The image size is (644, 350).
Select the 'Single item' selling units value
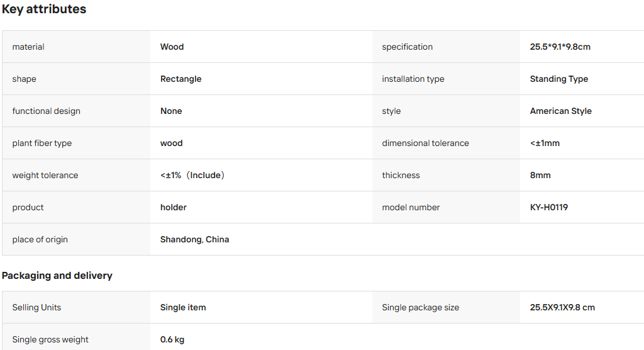tap(183, 308)
